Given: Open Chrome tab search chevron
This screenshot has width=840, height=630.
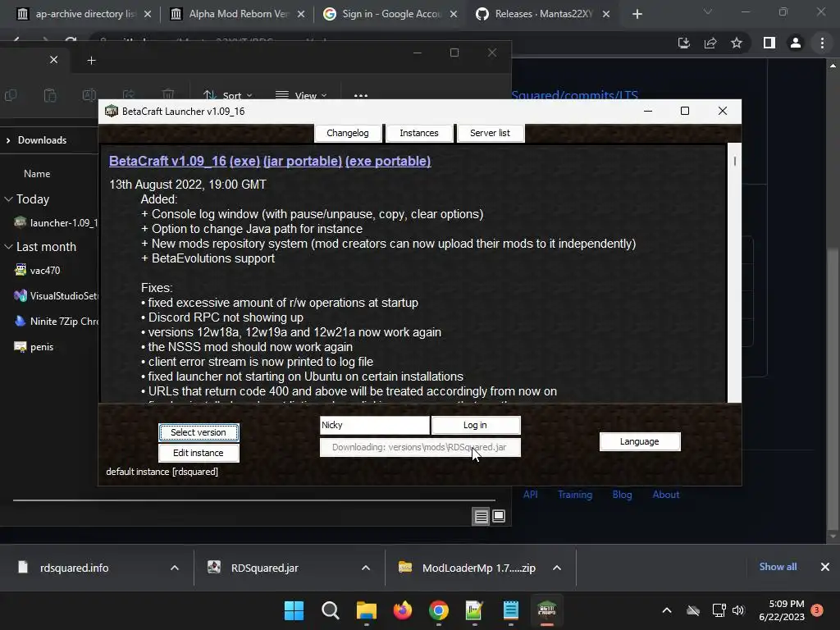Looking at the screenshot, I should click(x=708, y=11).
